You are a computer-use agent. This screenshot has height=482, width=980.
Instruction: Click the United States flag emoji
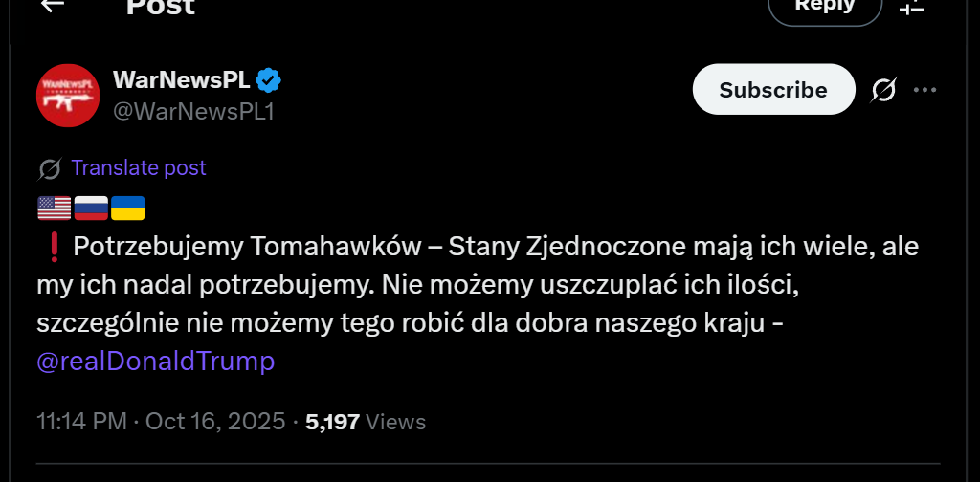pyautogui.click(x=54, y=208)
